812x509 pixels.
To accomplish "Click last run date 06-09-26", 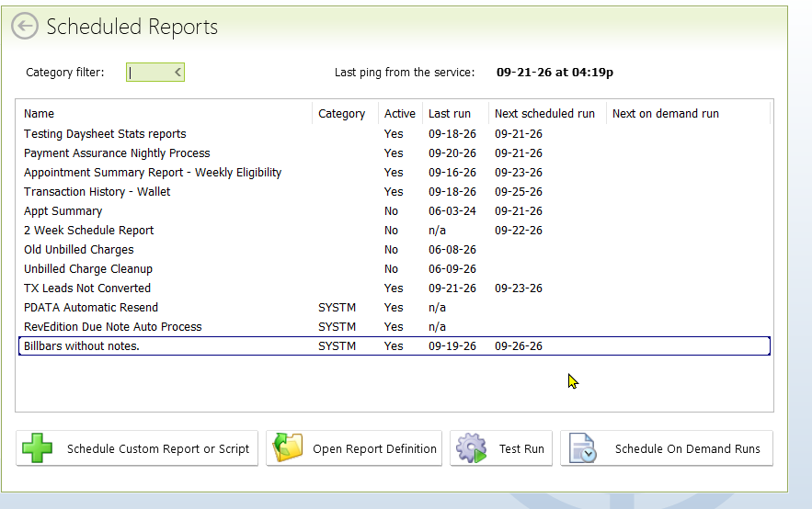I will click(452, 269).
